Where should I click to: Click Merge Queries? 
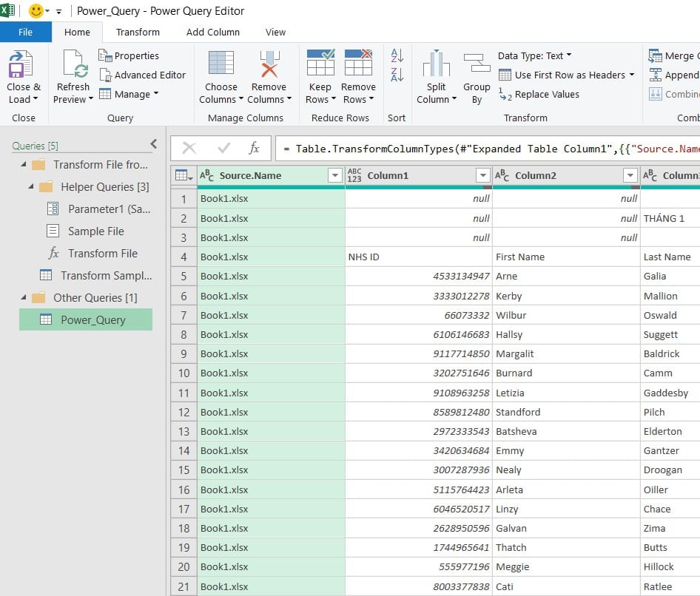(x=674, y=55)
